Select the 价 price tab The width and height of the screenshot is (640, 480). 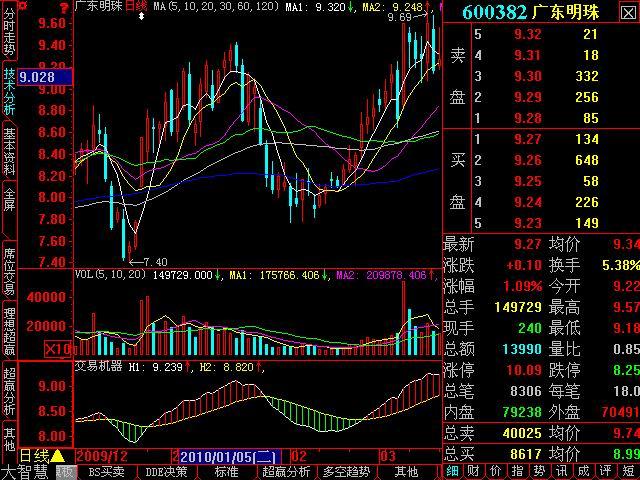click(x=496, y=471)
